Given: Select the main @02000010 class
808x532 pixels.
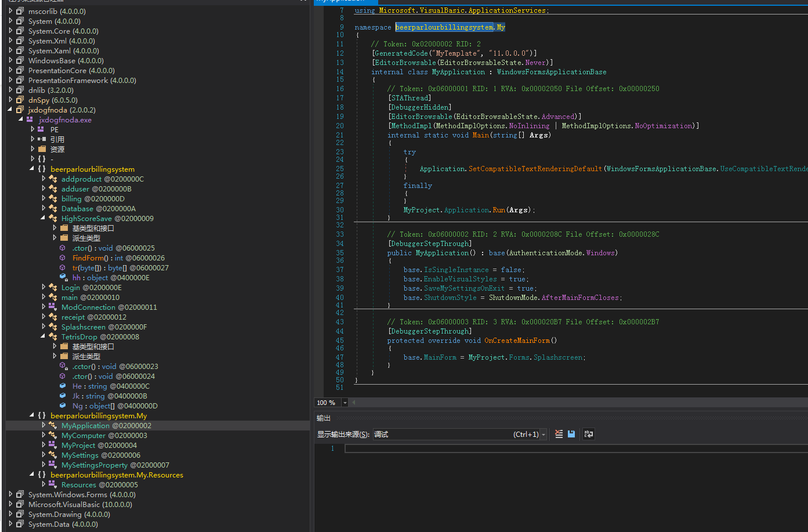Looking at the screenshot, I should click(90, 297).
